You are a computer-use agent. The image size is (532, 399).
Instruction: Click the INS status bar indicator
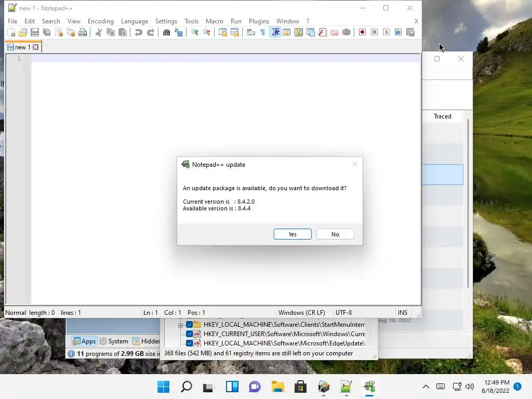point(403,312)
